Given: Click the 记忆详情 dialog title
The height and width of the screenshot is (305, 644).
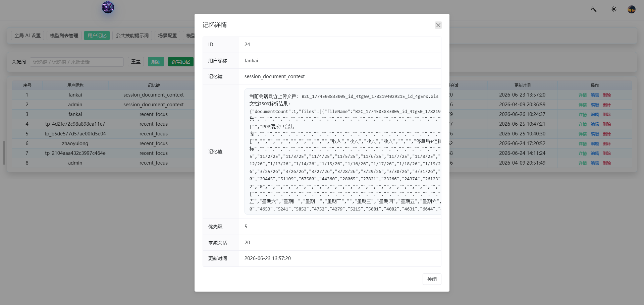Looking at the screenshot, I should [x=215, y=25].
